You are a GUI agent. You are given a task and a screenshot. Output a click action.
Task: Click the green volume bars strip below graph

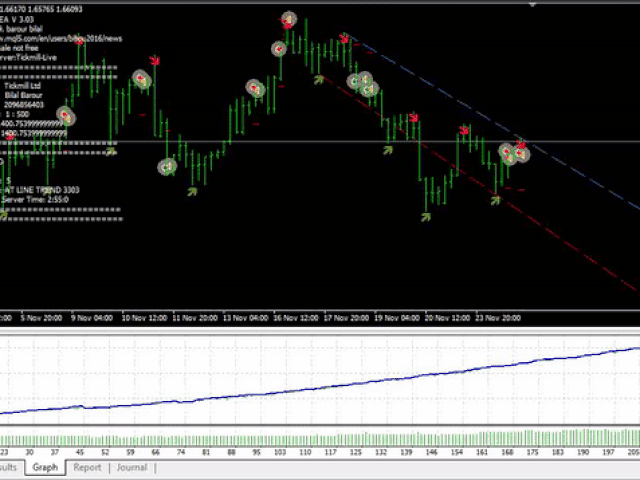pyautogui.click(x=320, y=439)
